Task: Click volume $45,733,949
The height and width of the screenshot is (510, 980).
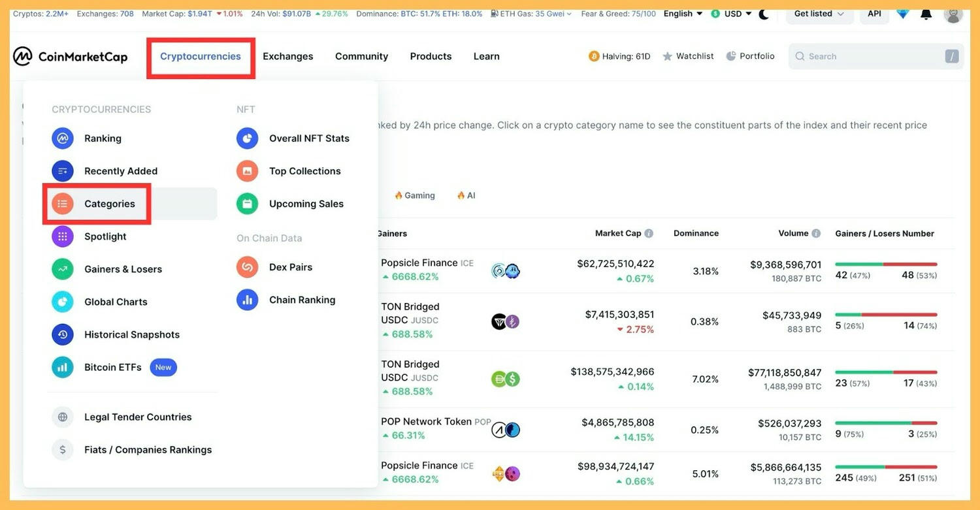Action: pos(792,315)
